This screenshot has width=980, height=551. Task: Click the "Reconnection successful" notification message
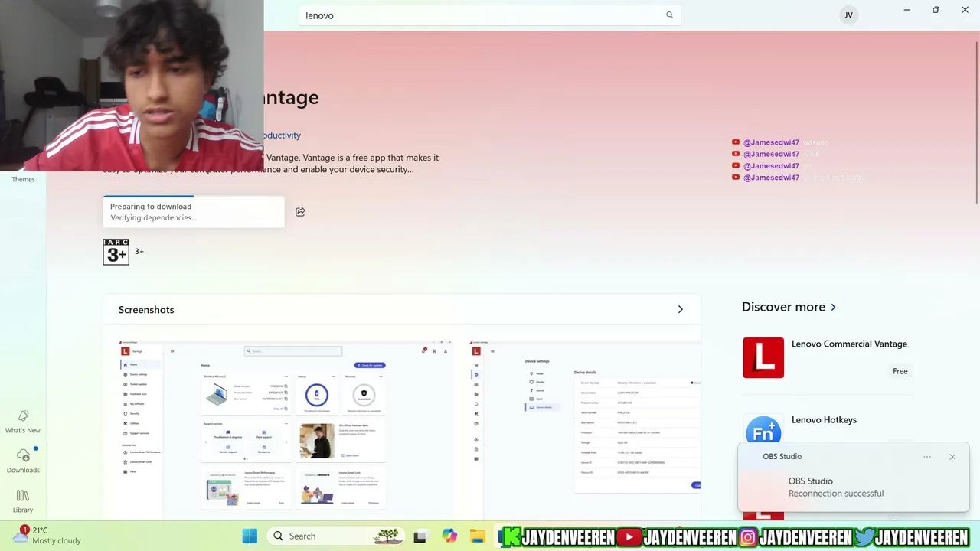[x=836, y=494]
